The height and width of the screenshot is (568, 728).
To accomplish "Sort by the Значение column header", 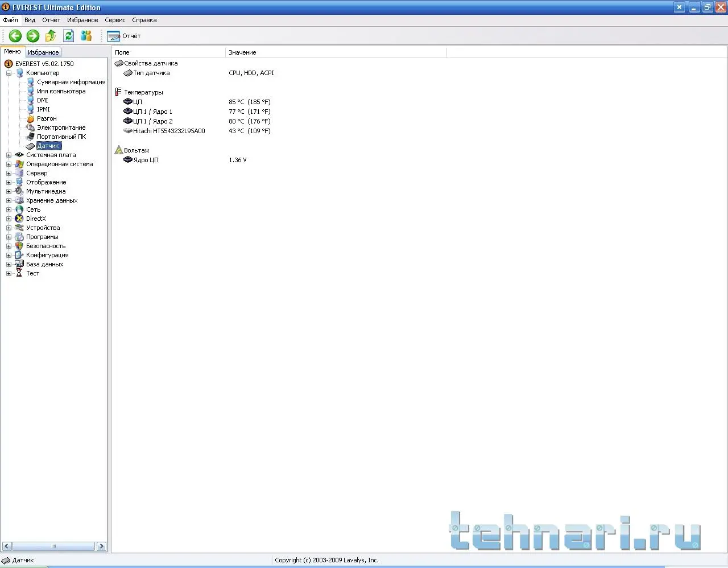I will click(x=336, y=52).
